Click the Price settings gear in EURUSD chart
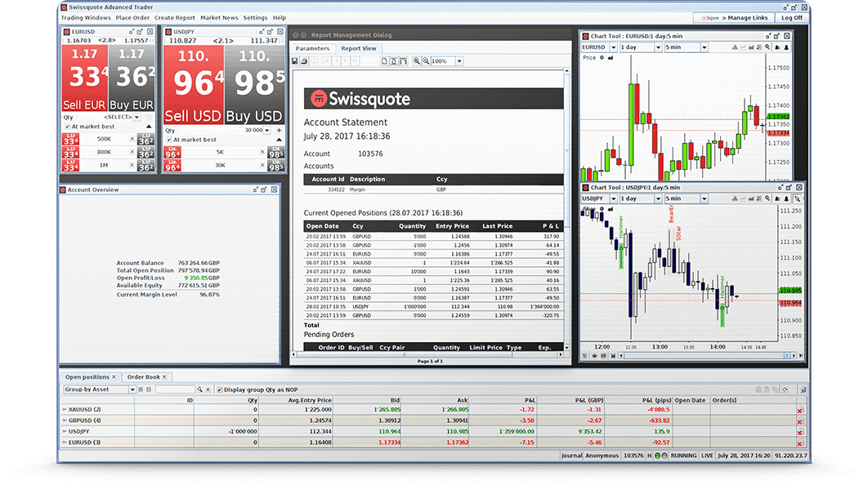This screenshot has width=868, height=485. click(x=602, y=57)
